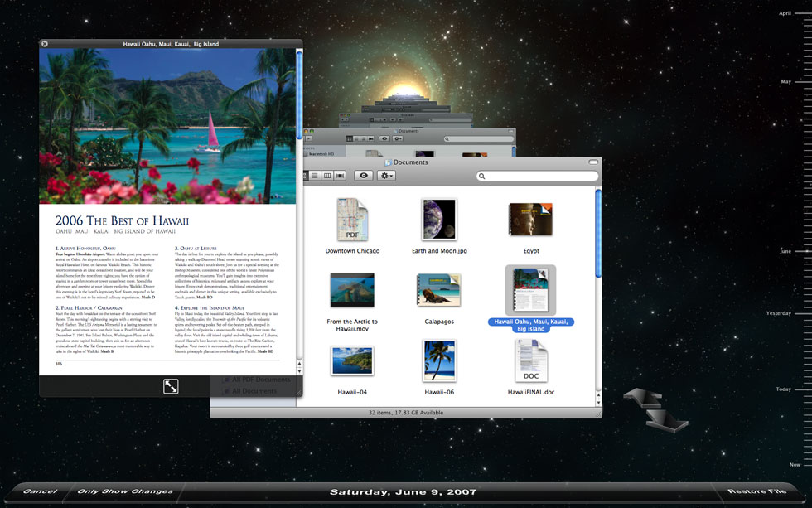Toggle Only Show Changes
This screenshot has height=508, width=812.
[x=125, y=491]
